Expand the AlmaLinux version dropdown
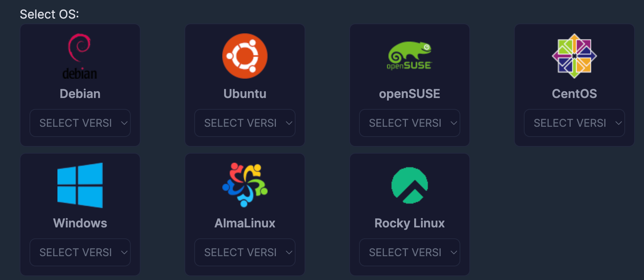 (x=245, y=252)
